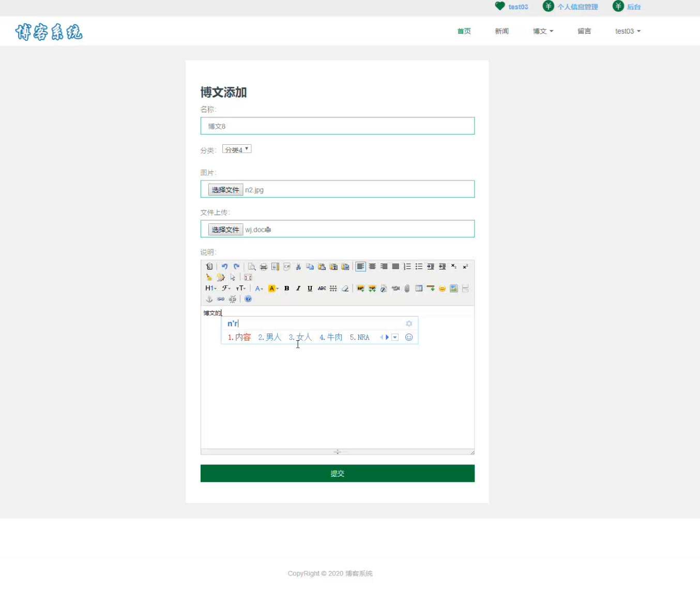Open the 分类4 category dropdown
Image resolution: width=700 pixels, height=589 pixels.
pyautogui.click(x=237, y=149)
